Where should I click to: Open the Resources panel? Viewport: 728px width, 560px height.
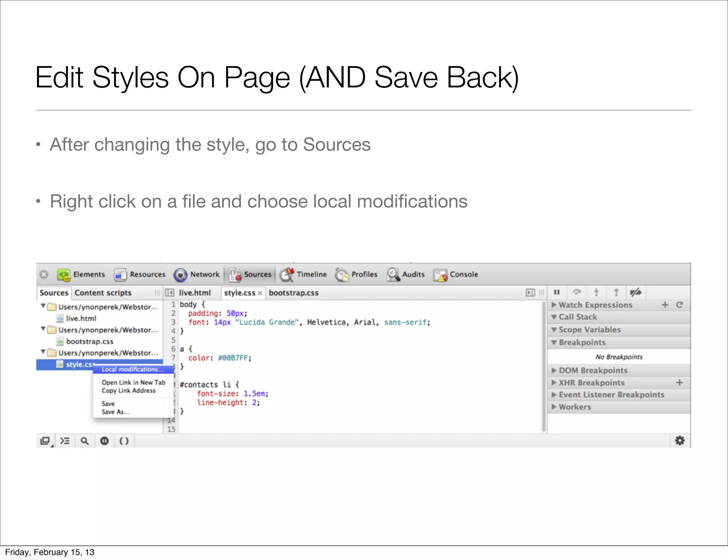[140, 275]
